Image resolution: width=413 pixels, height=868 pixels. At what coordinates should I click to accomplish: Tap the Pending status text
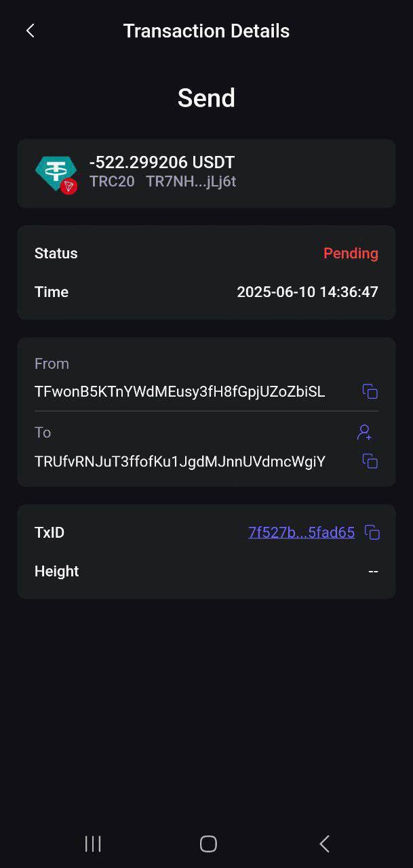point(351,254)
